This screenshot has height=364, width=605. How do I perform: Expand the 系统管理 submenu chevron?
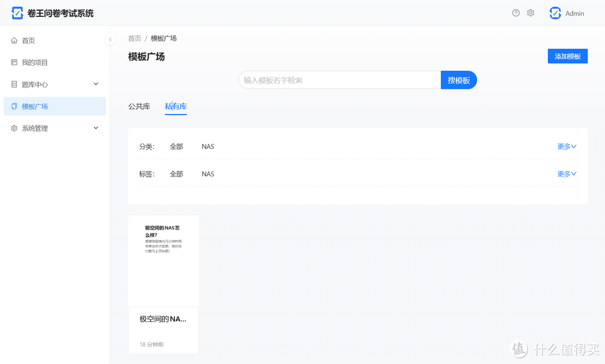(96, 128)
